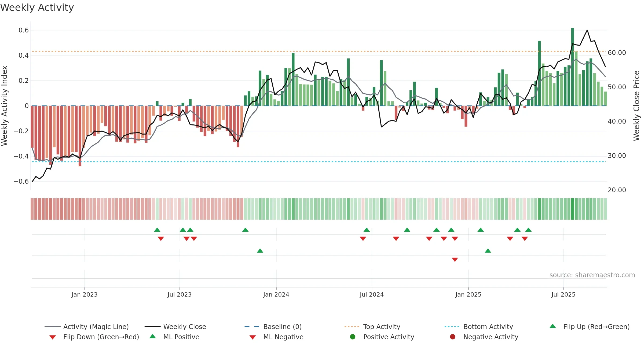The image size is (644, 362).
Task: Click the red ML Negative triangle icon in legend
Action: (253, 337)
